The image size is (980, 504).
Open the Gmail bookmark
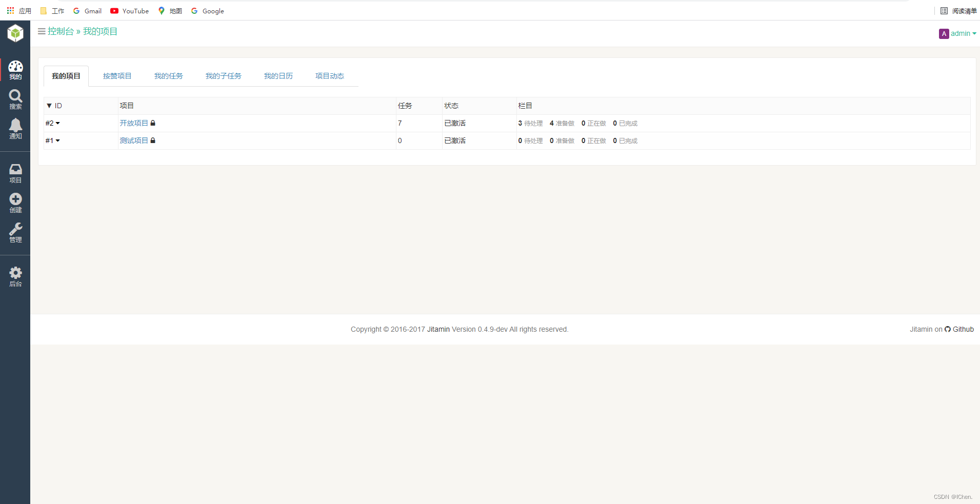pos(88,11)
